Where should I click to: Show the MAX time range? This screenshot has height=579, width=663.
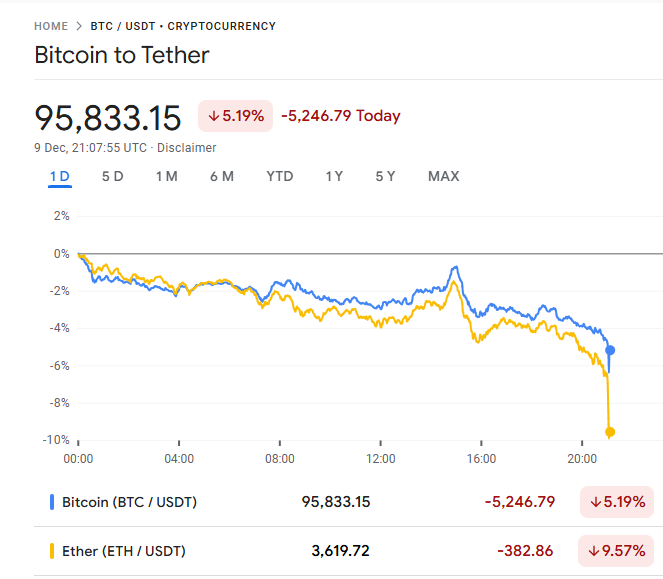pos(444,176)
